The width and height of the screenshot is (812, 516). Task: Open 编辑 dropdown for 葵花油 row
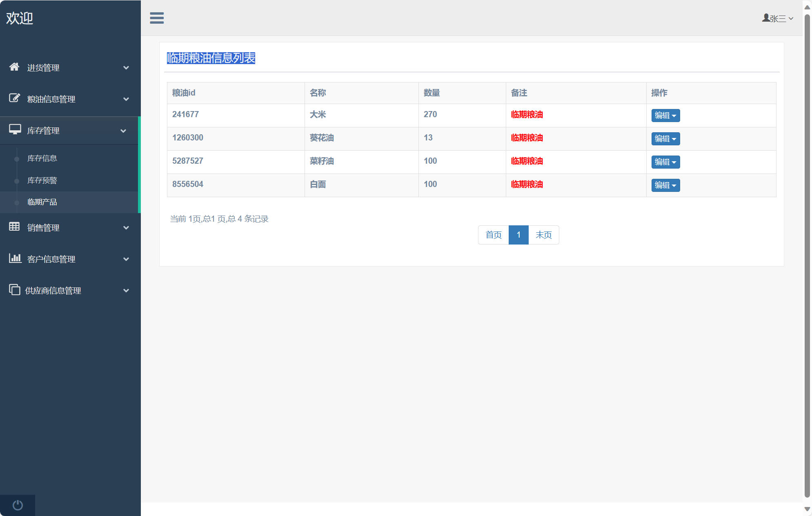665,139
